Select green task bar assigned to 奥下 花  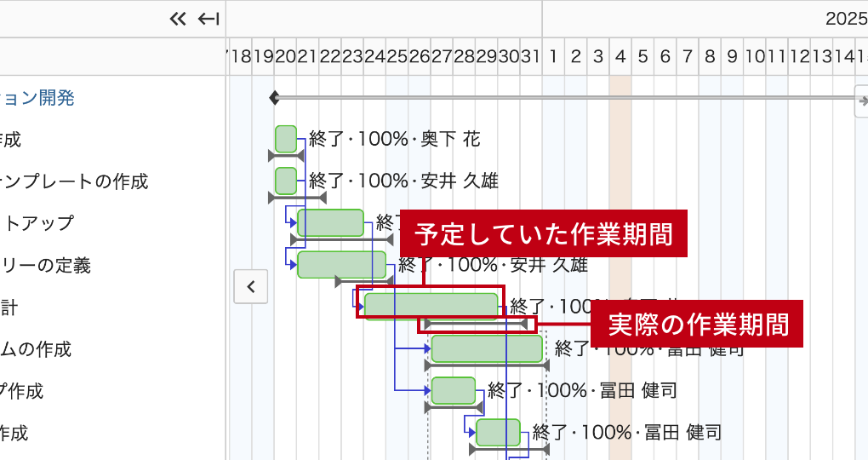point(286,139)
